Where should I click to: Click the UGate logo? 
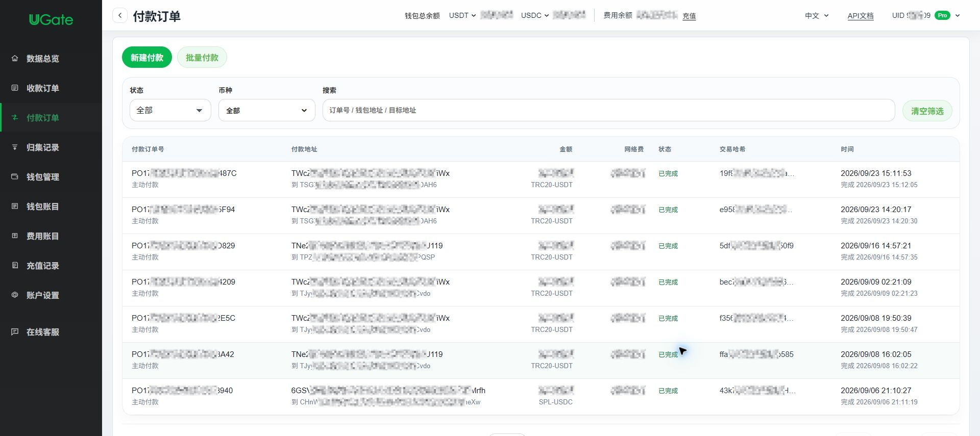click(x=51, y=19)
